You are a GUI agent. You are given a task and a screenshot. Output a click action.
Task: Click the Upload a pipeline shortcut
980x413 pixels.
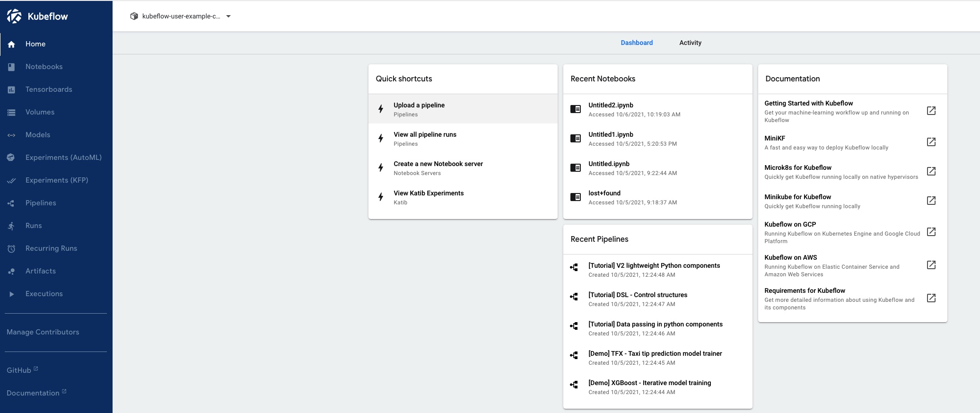pos(463,109)
